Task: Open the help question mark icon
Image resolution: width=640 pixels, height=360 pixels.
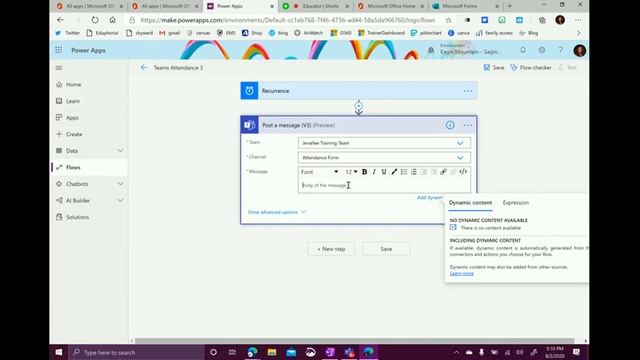Action: 560,50
